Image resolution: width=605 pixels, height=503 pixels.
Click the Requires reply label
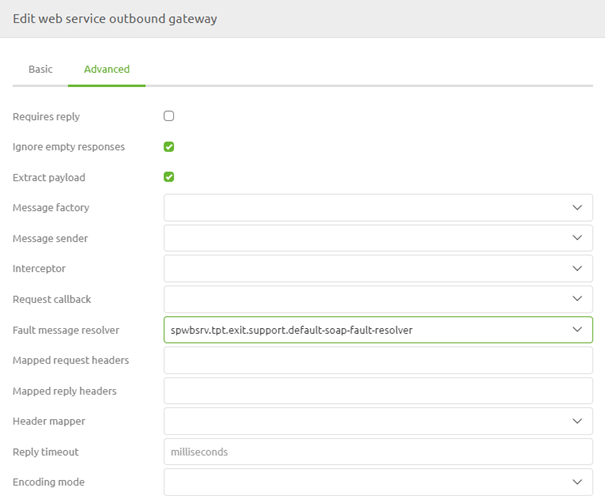tap(46, 116)
